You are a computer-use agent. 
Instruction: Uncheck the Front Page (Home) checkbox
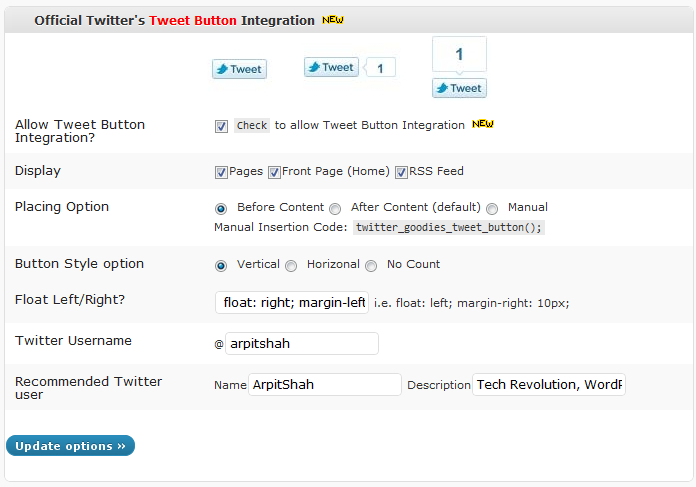point(274,172)
